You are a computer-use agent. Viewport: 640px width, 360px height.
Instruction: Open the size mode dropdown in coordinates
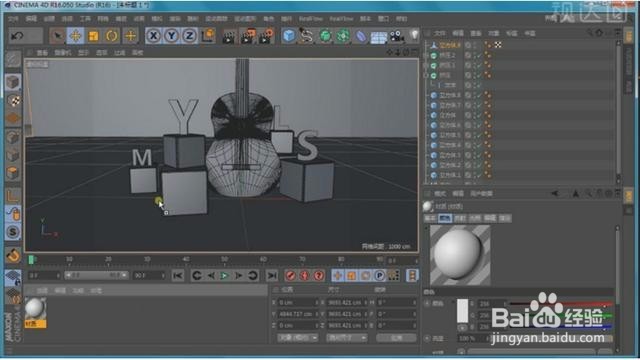pyautogui.click(x=346, y=338)
